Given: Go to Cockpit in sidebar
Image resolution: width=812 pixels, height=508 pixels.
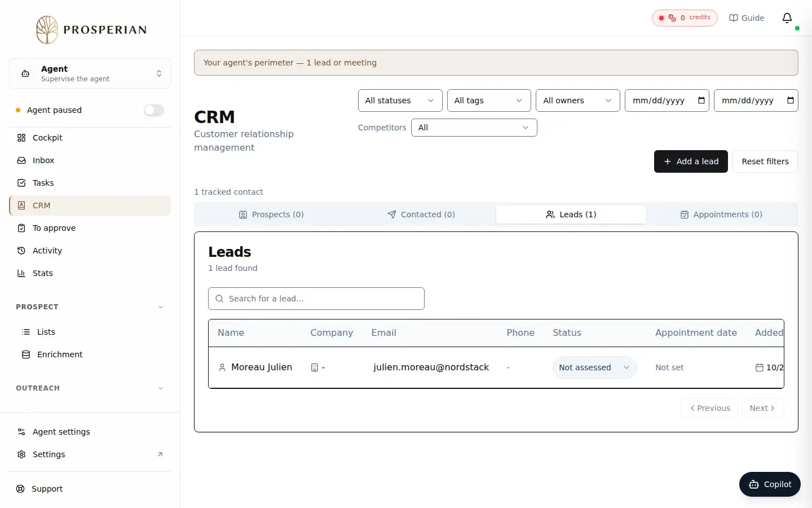Looking at the screenshot, I should click(x=90, y=138).
